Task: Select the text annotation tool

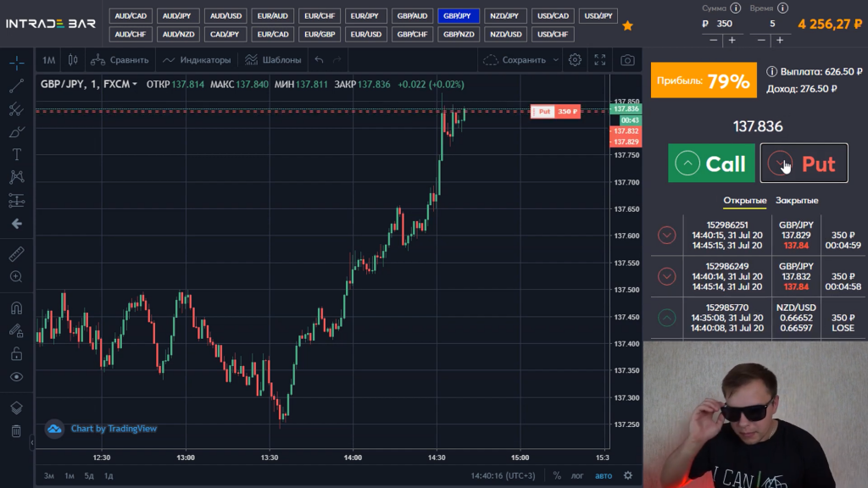Action: tap(16, 154)
